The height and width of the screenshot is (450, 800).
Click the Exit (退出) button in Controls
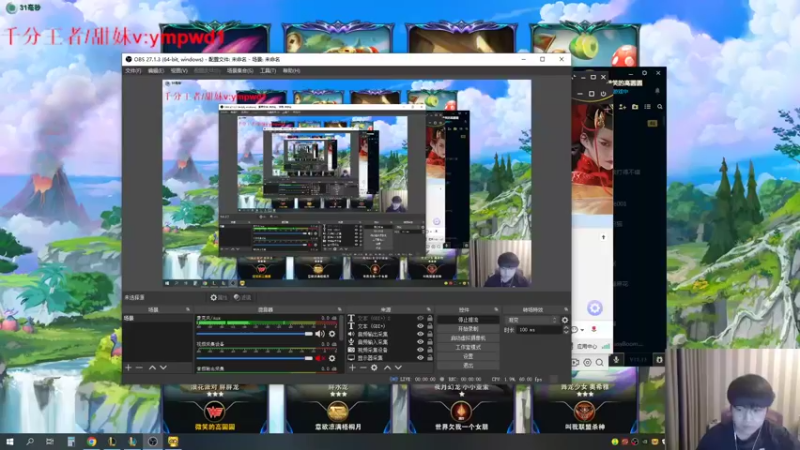pos(468,365)
